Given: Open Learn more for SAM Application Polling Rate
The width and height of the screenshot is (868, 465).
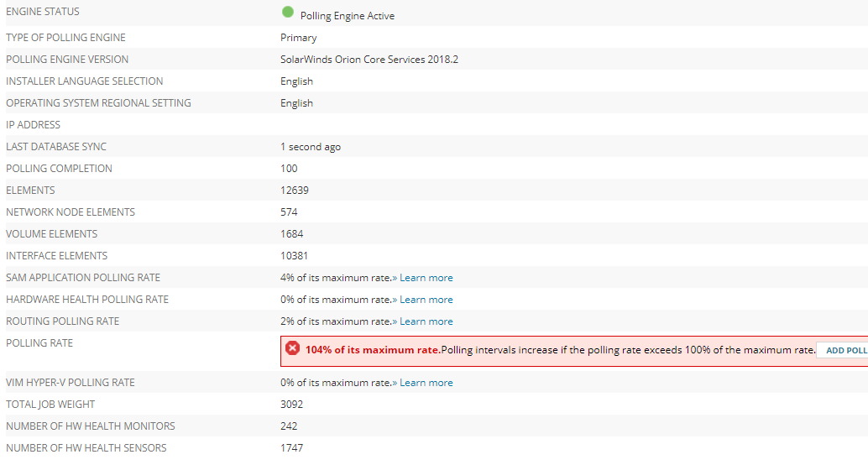Looking at the screenshot, I should tap(426, 278).
